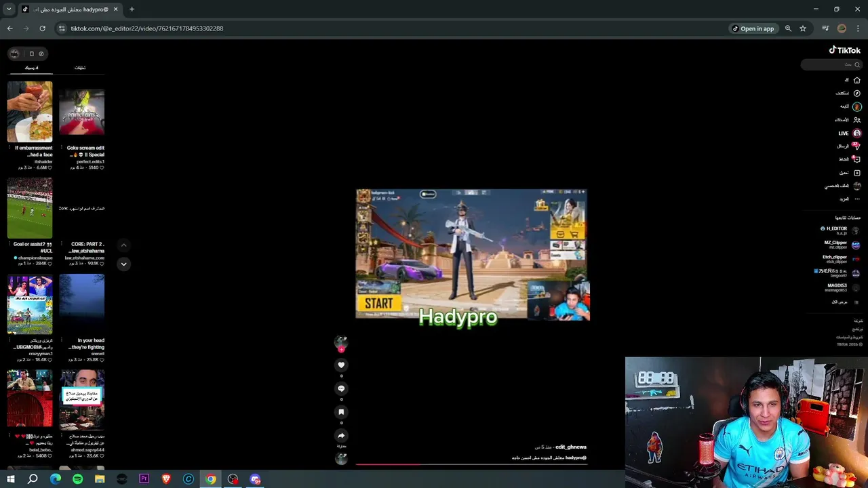868x488 pixels.
Task: Switch to the recommended-for-you tab
Action: [x=32, y=68]
